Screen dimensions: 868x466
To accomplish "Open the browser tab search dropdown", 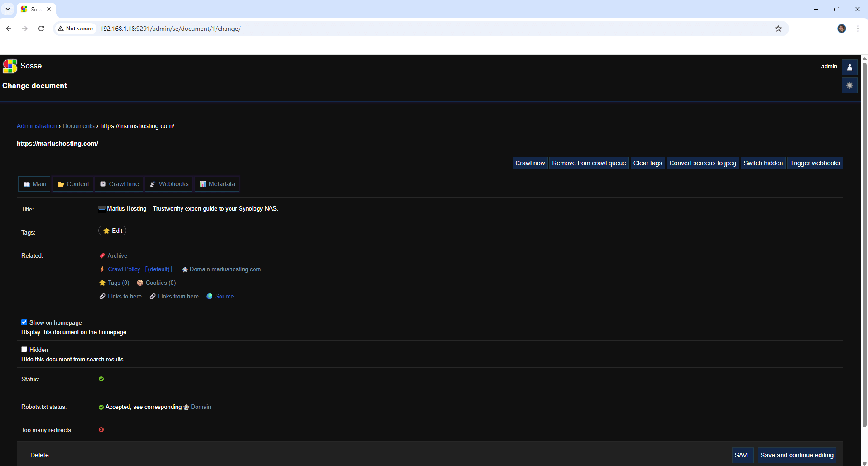I will (8, 9).
